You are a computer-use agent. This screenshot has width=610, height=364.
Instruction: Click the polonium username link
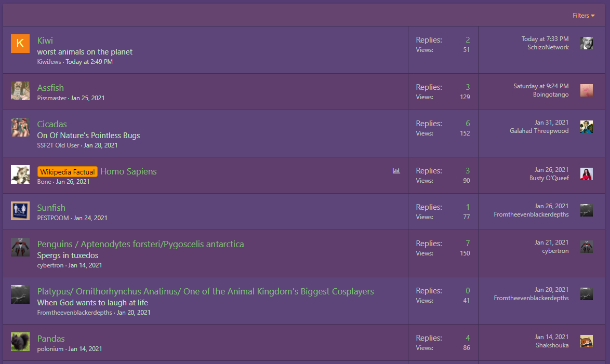pos(50,349)
